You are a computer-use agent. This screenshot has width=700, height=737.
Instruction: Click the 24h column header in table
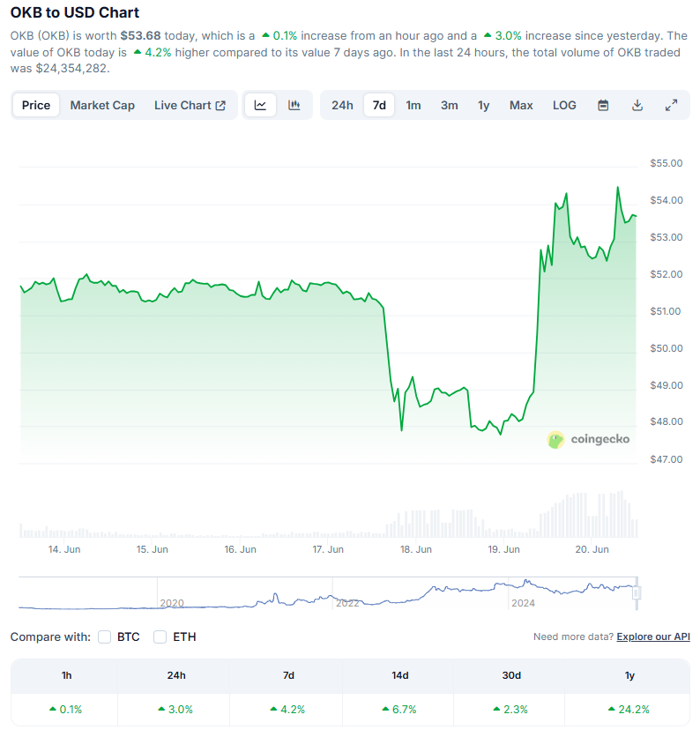coord(176,675)
